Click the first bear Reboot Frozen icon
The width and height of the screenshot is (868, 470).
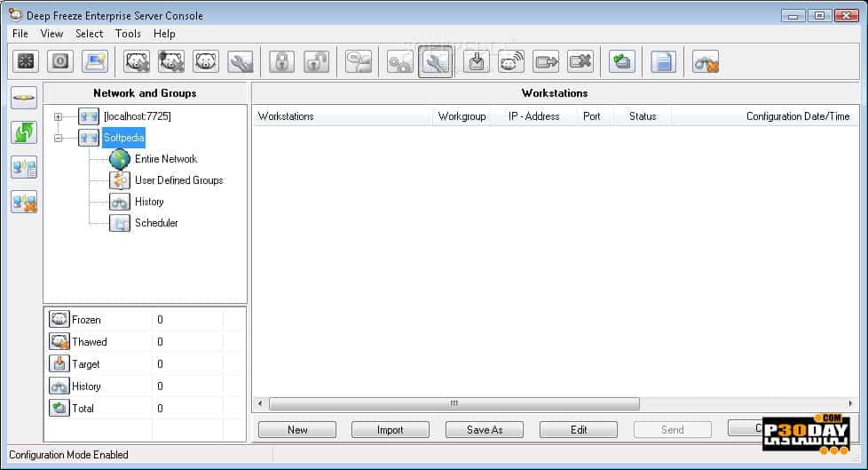tap(137, 61)
